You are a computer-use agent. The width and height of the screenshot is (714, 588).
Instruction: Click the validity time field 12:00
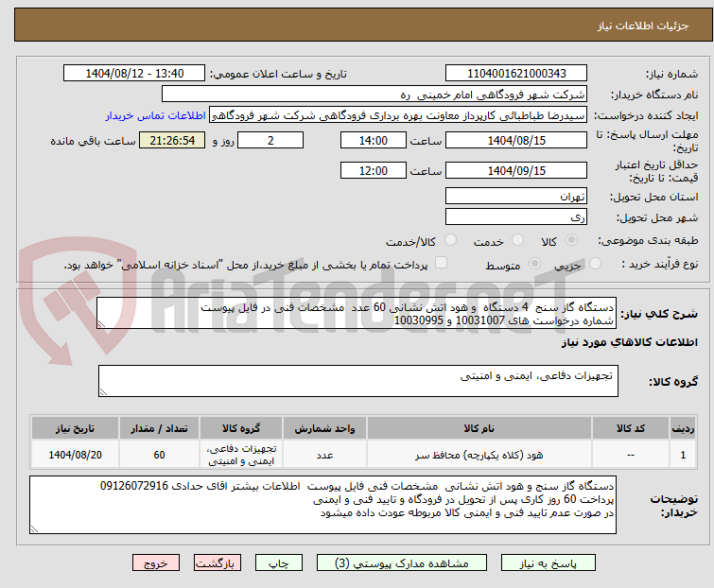pos(374,170)
